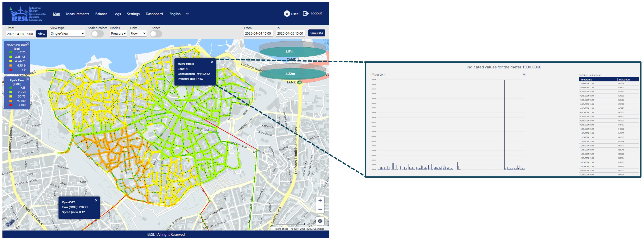This screenshot has height=240, width=644.
Task: Click the chart title for meter 1900.0060
Action: pyautogui.click(x=504, y=67)
